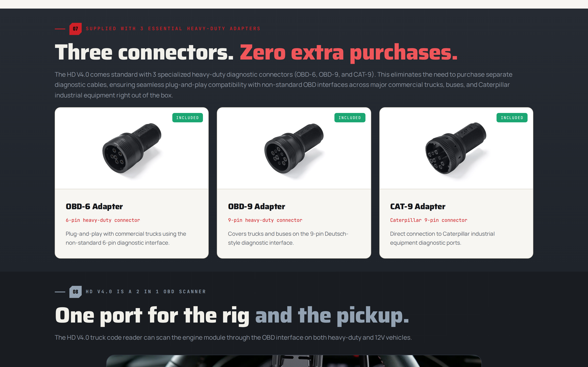Click the OBD-9 adapter product image

point(294,148)
